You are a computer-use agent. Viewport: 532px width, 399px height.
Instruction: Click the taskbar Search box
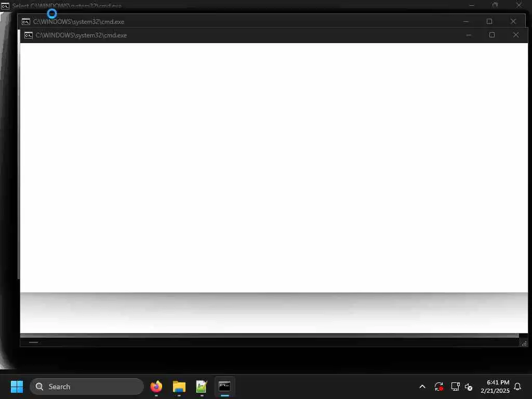(x=87, y=387)
